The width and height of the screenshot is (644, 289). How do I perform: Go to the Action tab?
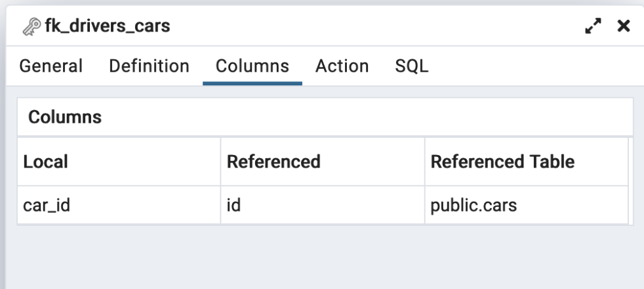[342, 66]
